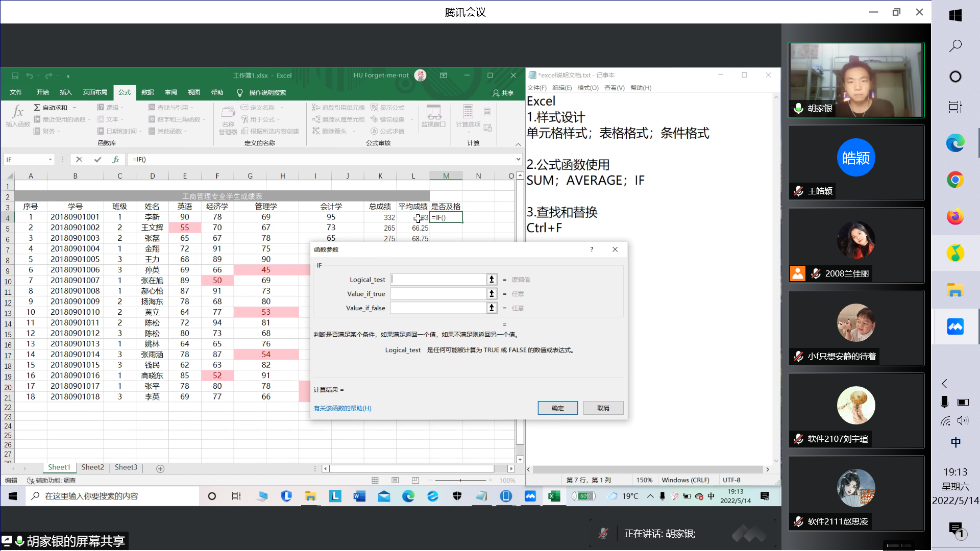
Task: Click the Excel zoom slider
Action: click(460, 480)
